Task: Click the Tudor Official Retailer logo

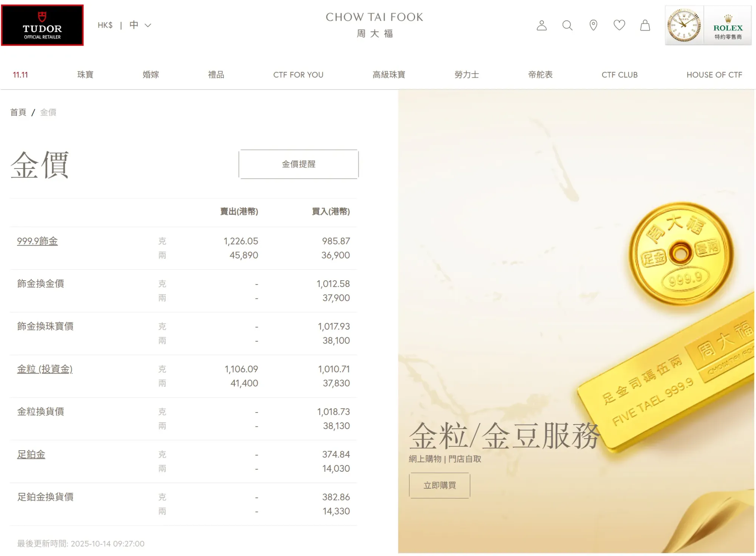Action: (42, 25)
